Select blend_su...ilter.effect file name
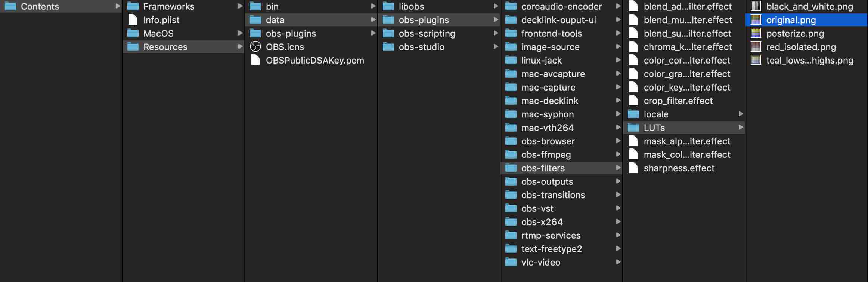Image resolution: width=868 pixels, height=282 pixels. tap(687, 34)
